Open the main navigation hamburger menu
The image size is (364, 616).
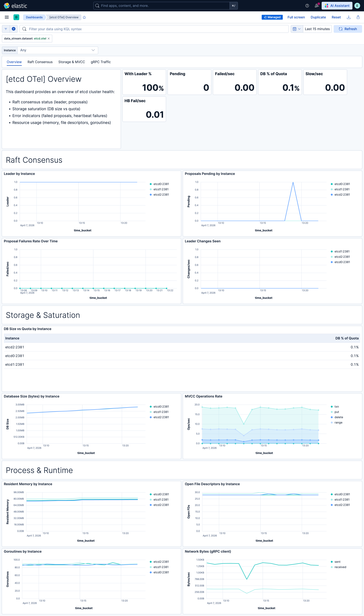click(x=6, y=17)
